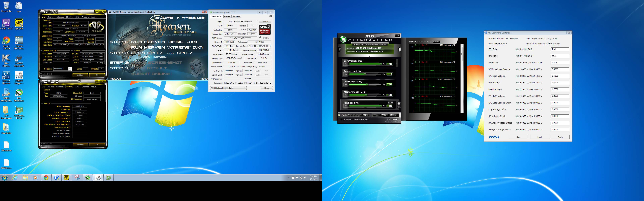Open the TechPowerUp GPU-Z desktop shortcut
Viewport: 644px width, 201px height.
coord(19,112)
